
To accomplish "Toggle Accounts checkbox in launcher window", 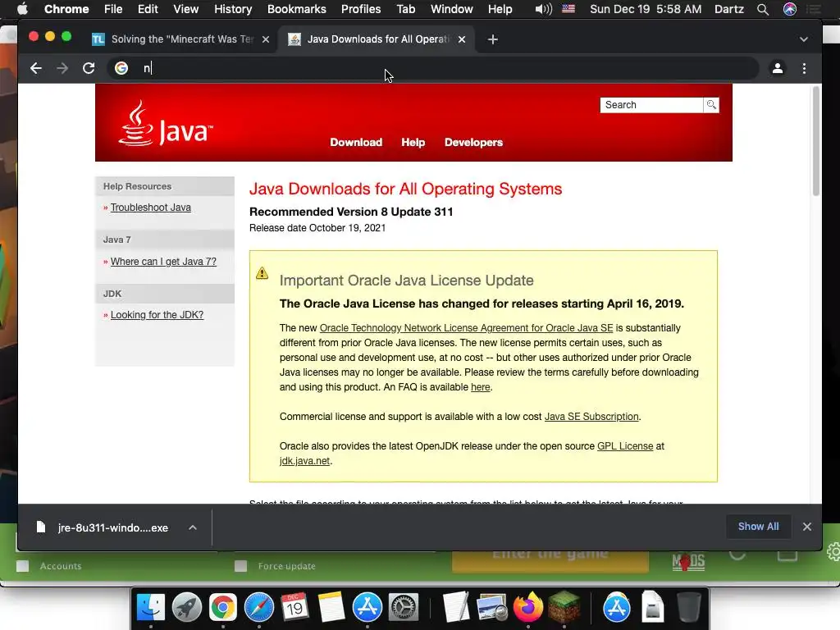I will [22, 566].
